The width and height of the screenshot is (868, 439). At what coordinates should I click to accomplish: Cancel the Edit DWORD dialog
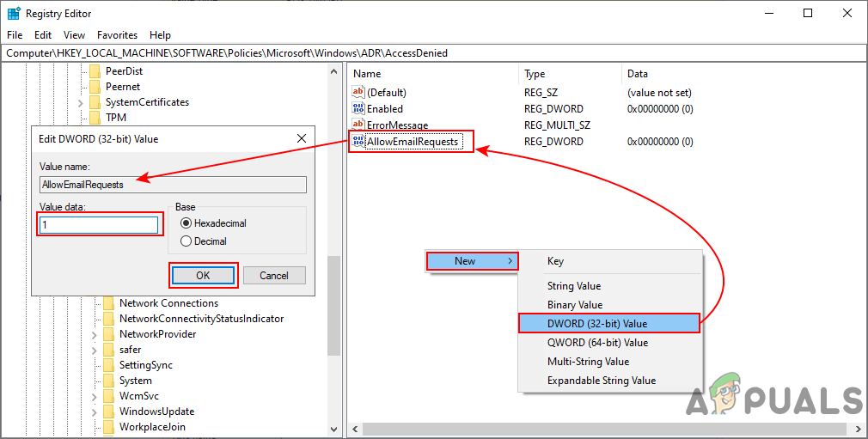[x=274, y=275]
